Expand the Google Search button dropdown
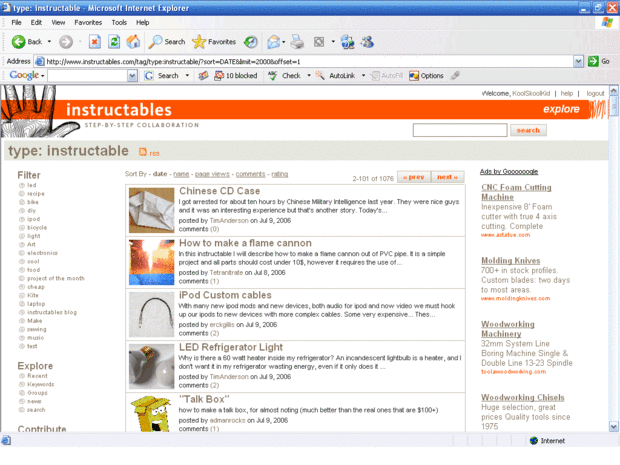This screenshot has width=620, height=465. tap(187, 76)
